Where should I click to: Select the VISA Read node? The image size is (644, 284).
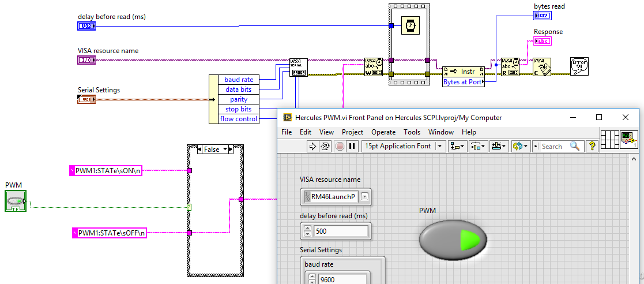[510, 66]
